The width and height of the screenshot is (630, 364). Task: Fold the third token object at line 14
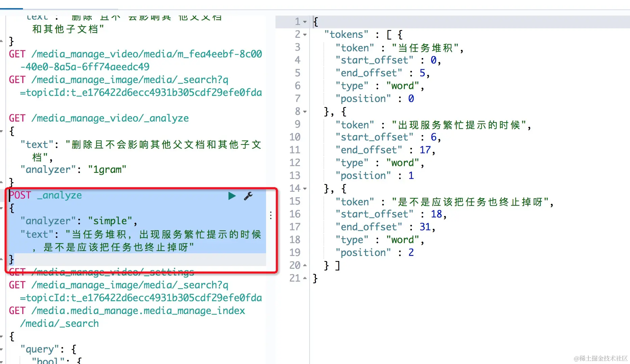(305, 188)
